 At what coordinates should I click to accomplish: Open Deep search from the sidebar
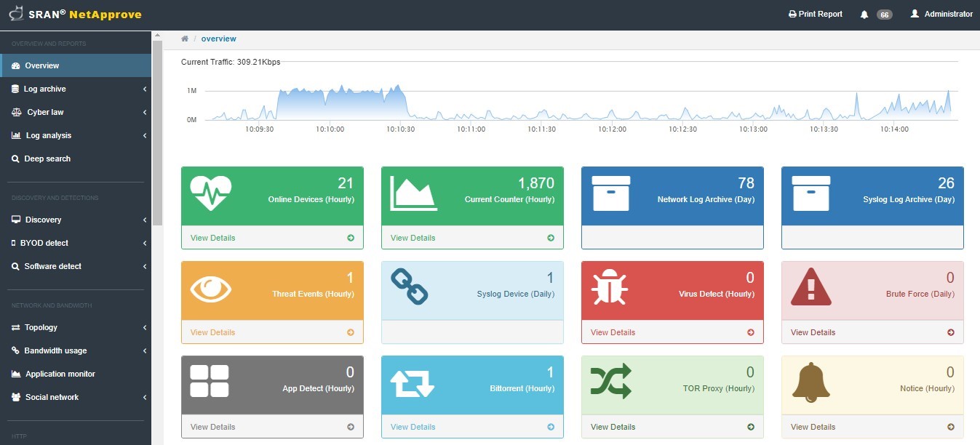click(47, 159)
